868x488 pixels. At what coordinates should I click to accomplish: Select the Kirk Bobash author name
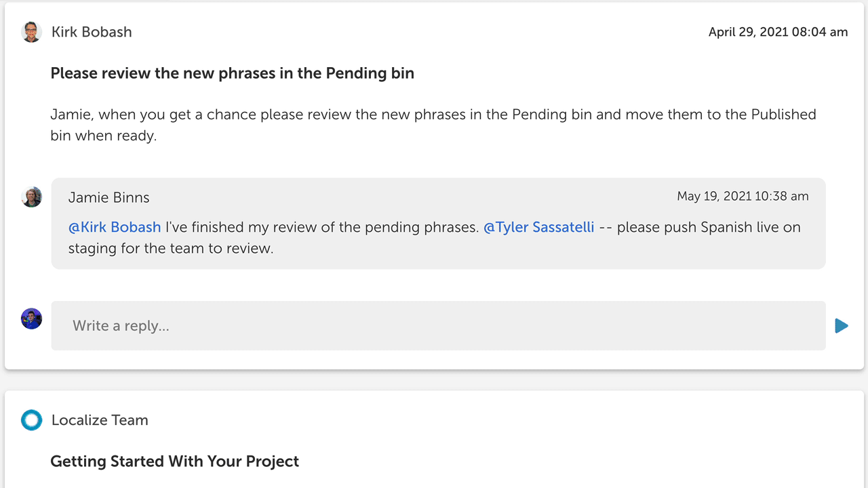coord(92,32)
